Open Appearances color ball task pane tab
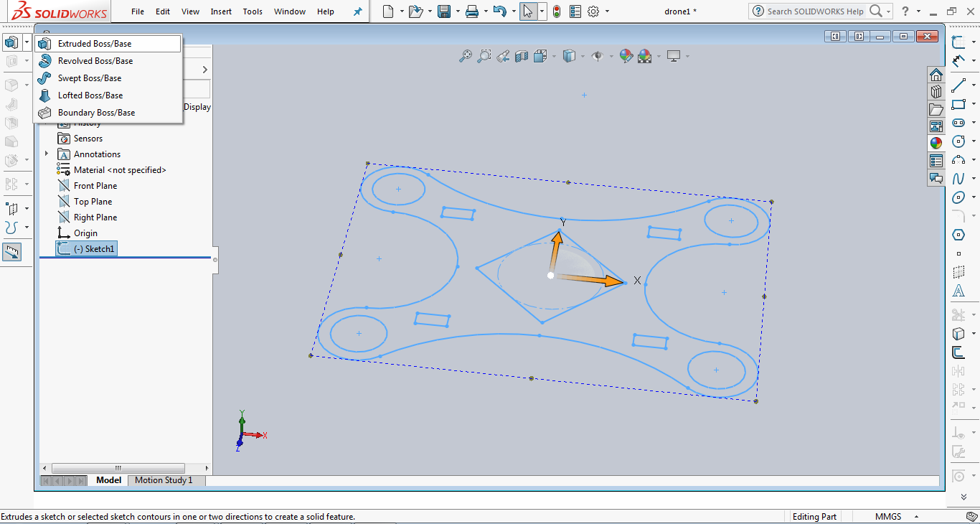The height and width of the screenshot is (524, 980). pos(936,143)
